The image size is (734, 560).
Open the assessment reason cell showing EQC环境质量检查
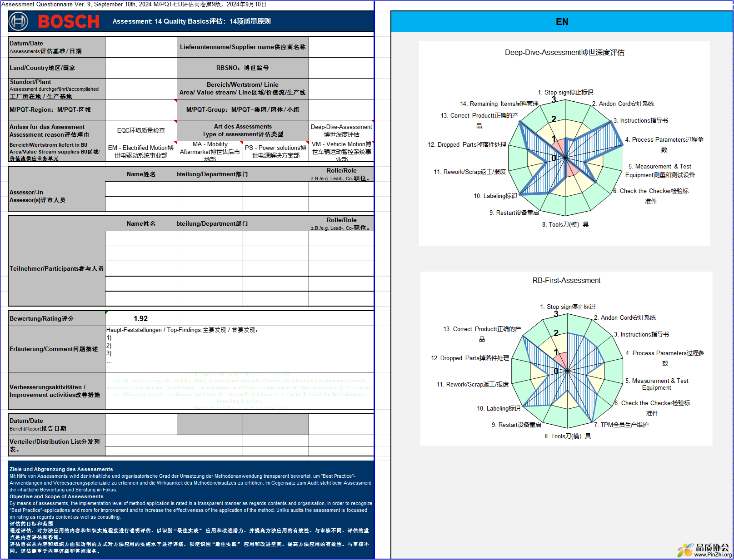141,130
